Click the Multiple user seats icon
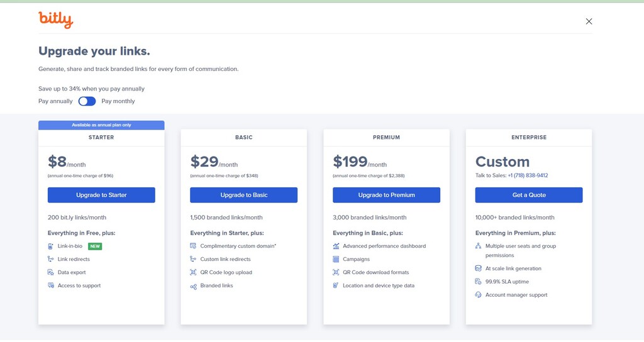The width and height of the screenshot is (644, 342). point(478,246)
